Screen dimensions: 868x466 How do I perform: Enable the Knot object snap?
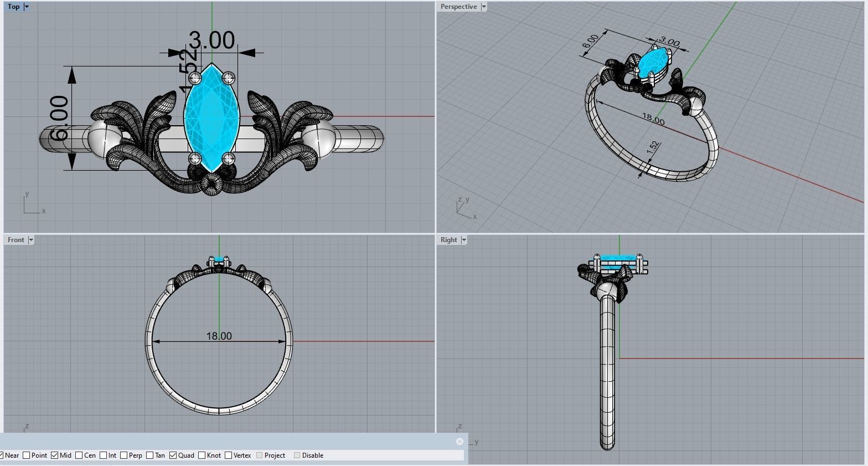click(x=201, y=455)
